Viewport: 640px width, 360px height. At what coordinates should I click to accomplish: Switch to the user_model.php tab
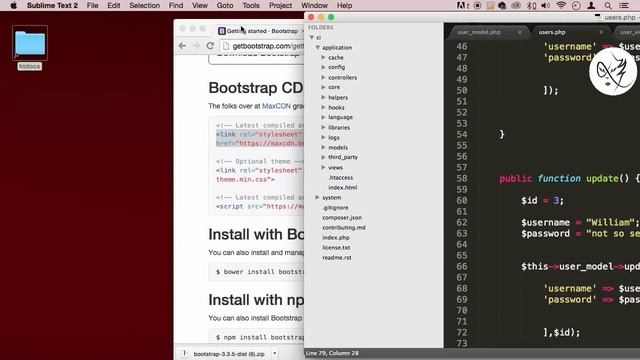point(479,32)
